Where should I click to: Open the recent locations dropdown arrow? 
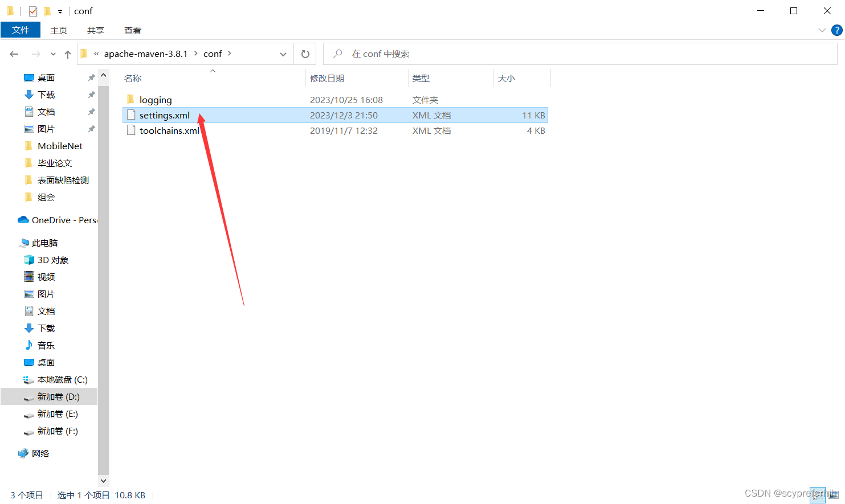(x=53, y=54)
